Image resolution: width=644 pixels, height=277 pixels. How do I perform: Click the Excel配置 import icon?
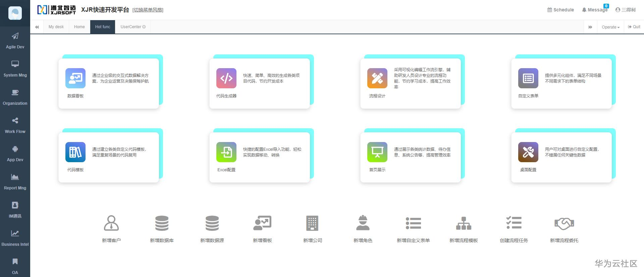[x=226, y=152]
